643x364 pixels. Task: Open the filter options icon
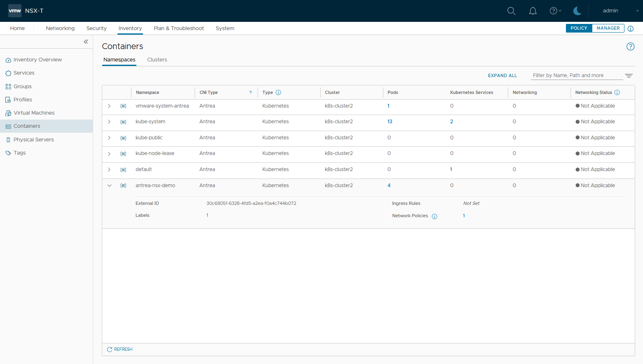pos(629,75)
